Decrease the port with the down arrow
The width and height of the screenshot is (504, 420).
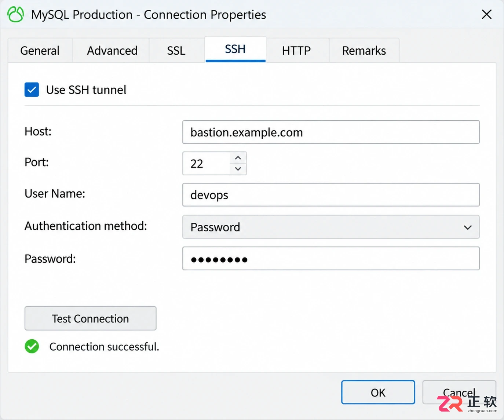point(238,169)
